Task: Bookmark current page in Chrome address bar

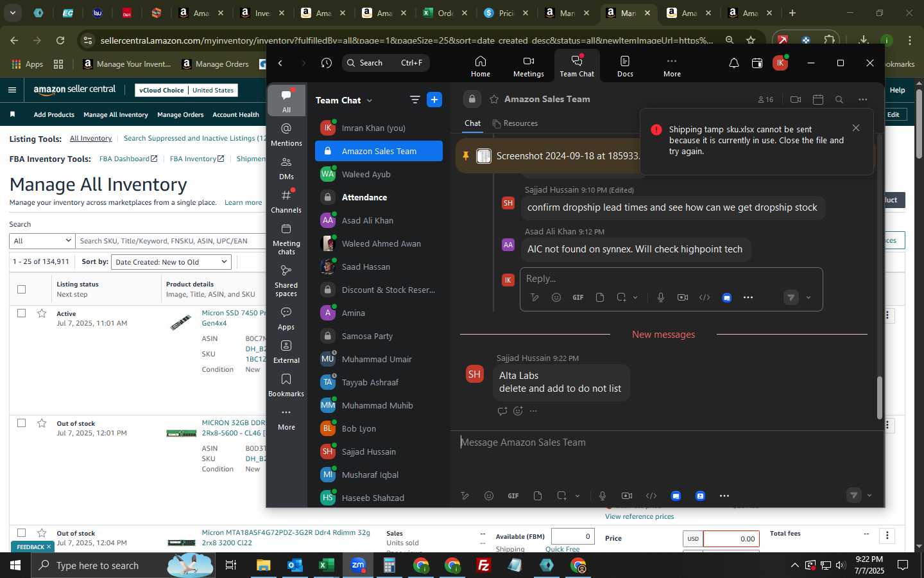Action: [x=751, y=40]
